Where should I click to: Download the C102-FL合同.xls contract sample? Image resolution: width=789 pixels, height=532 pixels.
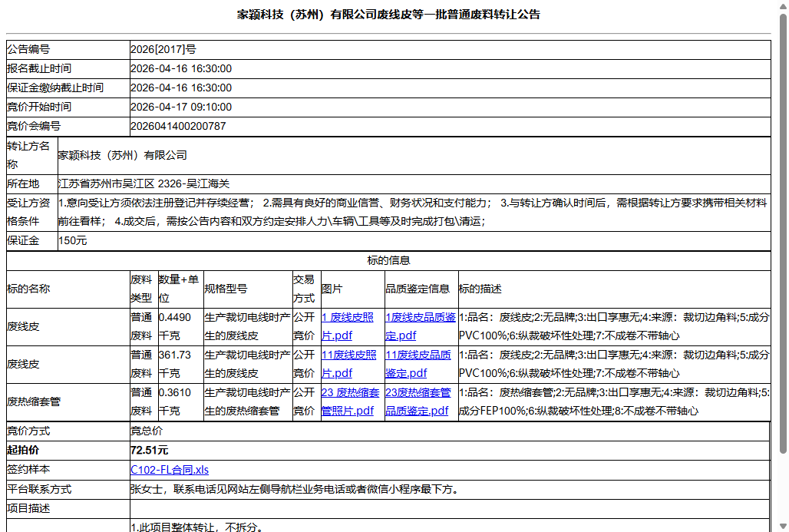click(x=170, y=470)
